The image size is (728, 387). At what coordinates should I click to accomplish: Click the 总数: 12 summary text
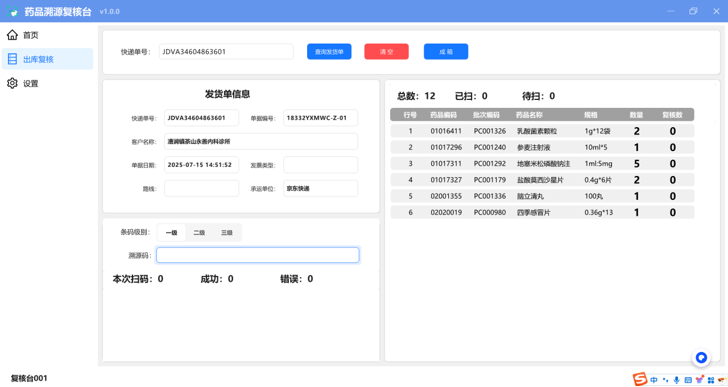coord(416,96)
